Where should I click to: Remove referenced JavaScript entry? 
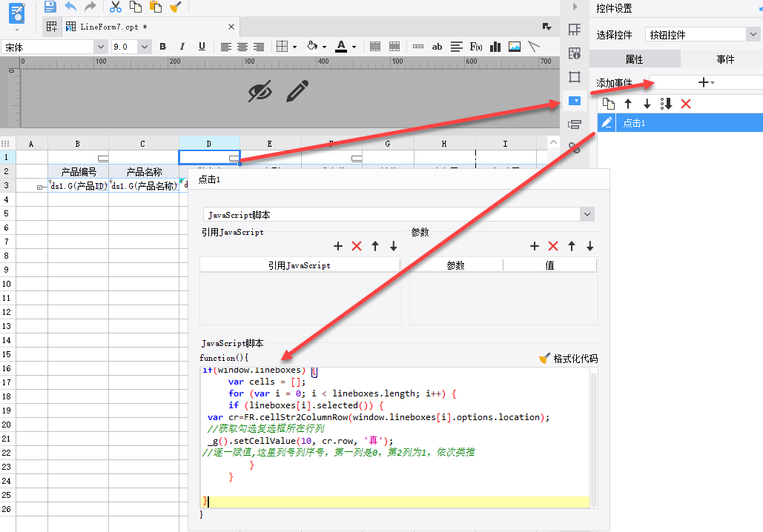click(x=357, y=246)
